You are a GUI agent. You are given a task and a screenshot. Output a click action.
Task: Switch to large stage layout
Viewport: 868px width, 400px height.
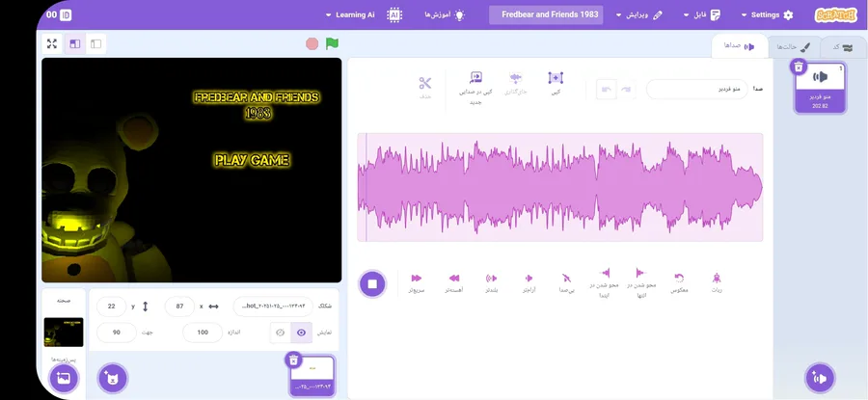[74, 43]
